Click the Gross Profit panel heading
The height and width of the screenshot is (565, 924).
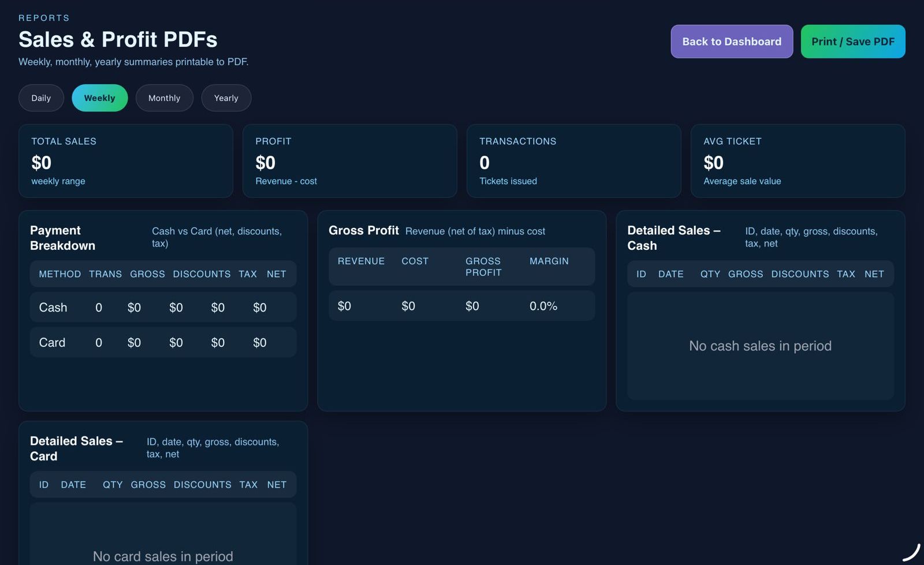coord(364,230)
